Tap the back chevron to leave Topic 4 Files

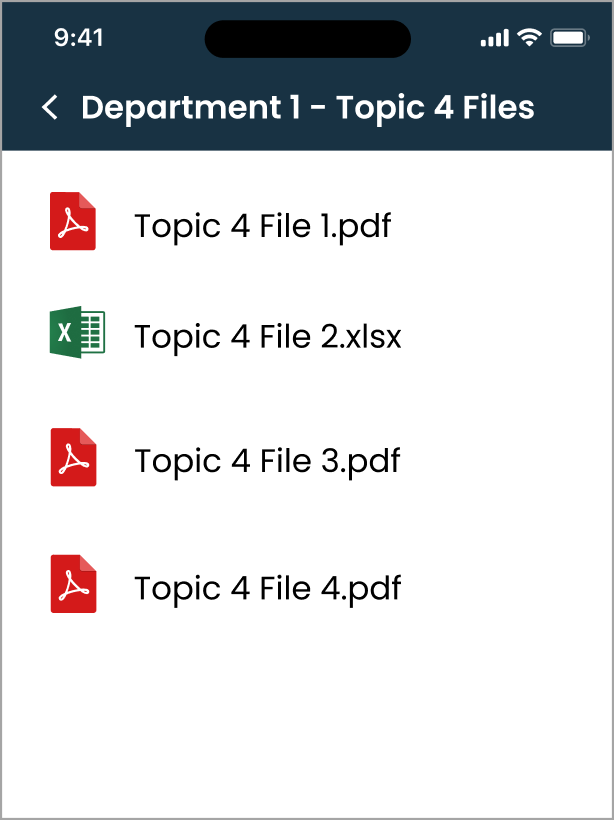[49, 107]
